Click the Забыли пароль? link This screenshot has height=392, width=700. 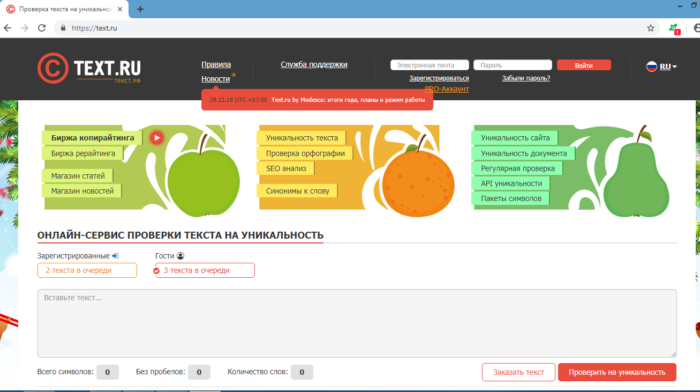coord(526,78)
